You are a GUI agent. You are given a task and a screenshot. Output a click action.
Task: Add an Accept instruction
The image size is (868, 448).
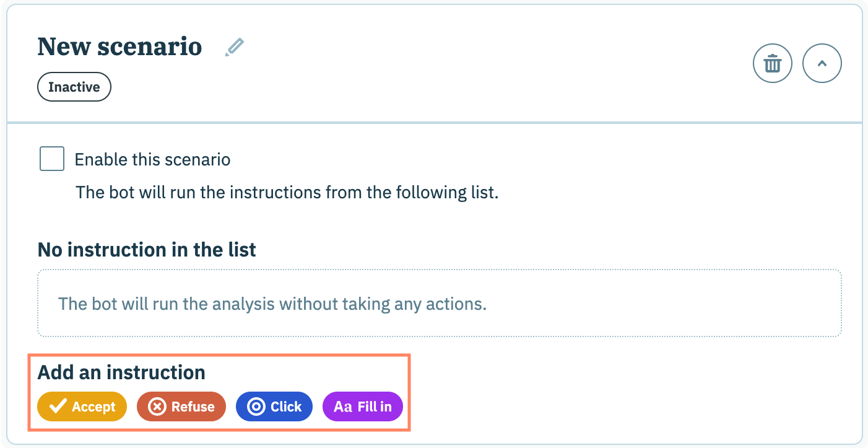coord(82,406)
